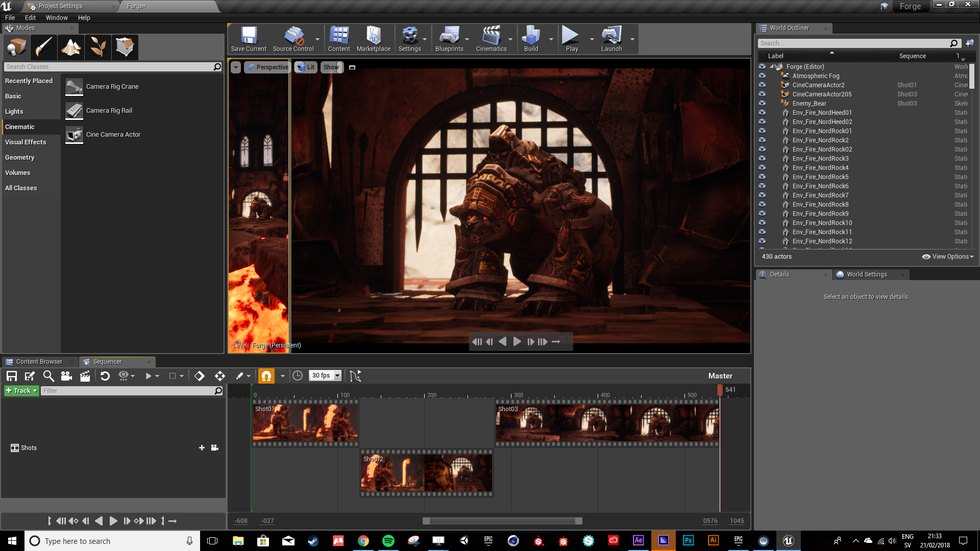Open the Help menu

[x=84, y=17]
